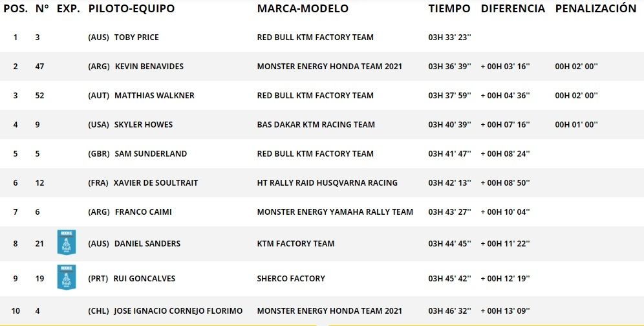Open Matthias Walkner's row entry
Viewport: 644px width, 326px height.
[154, 96]
